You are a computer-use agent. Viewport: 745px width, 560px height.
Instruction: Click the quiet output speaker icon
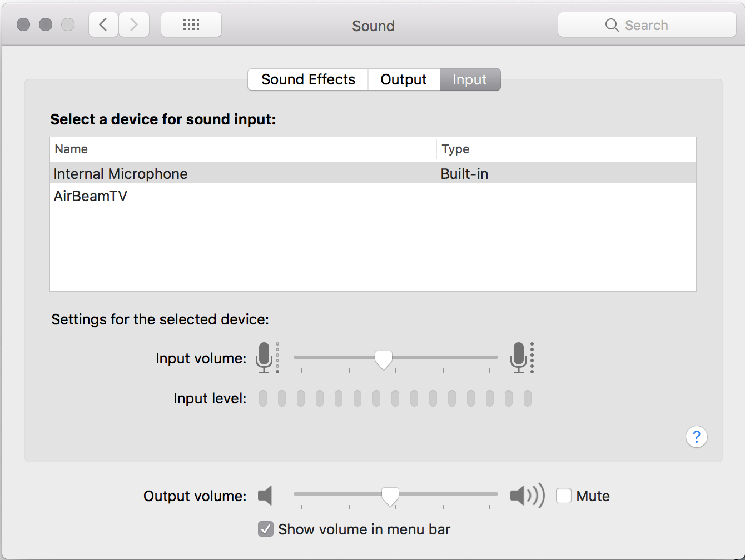[x=265, y=496]
